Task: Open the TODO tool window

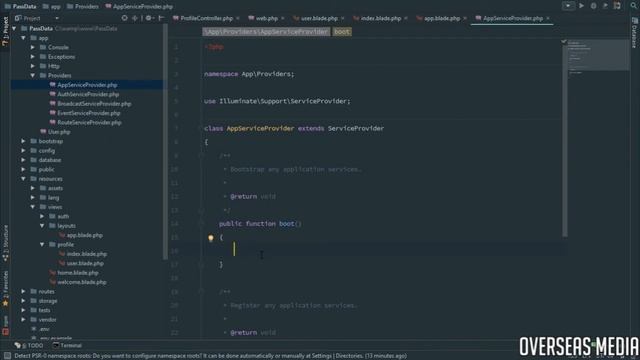Action: (29, 345)
